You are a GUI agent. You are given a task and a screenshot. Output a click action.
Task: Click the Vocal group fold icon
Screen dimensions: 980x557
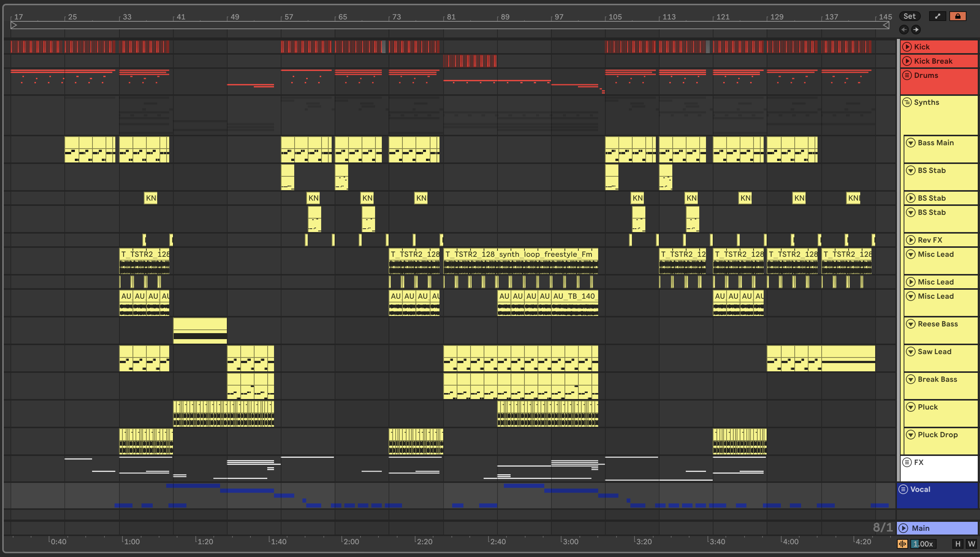point(904,489)
